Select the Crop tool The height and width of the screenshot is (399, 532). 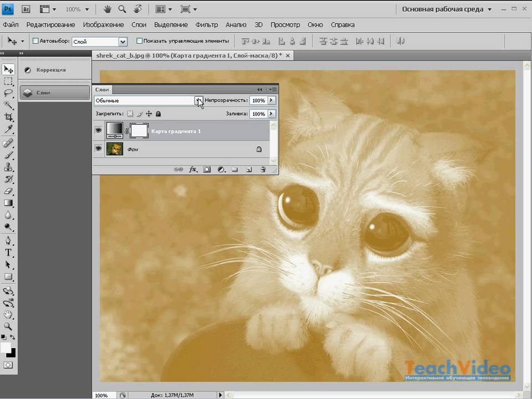8,117
